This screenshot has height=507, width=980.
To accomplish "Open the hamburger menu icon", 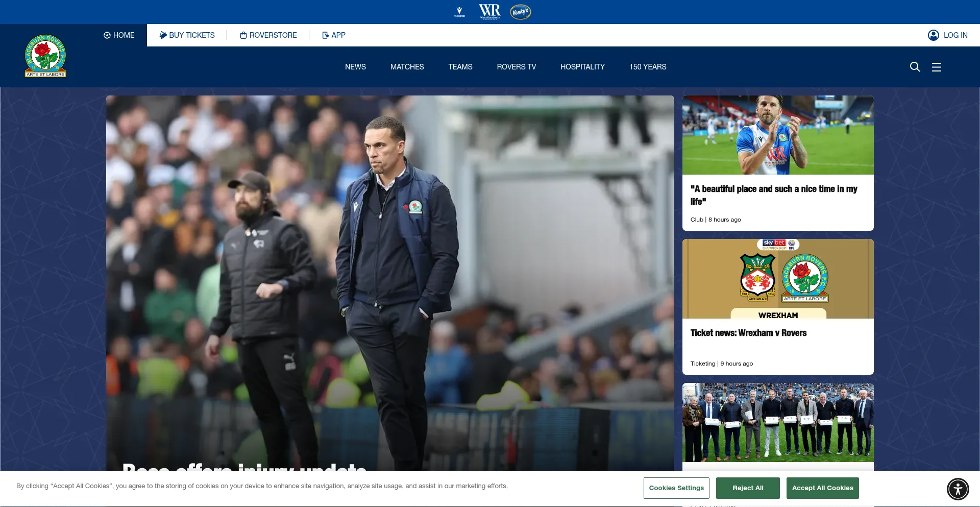I will click(936, 67).
